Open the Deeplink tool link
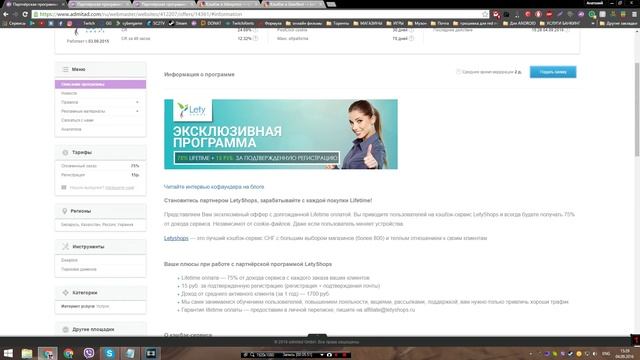The height and width of the screenshot is (360, 640). 69,260
